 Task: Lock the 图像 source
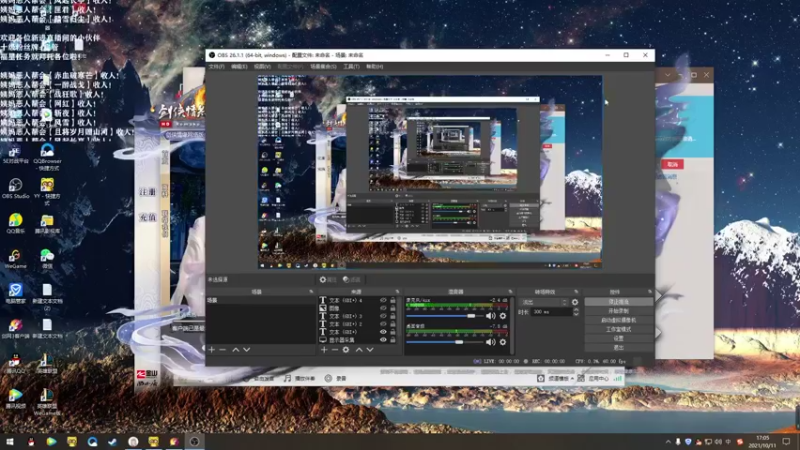coord(393,308)
